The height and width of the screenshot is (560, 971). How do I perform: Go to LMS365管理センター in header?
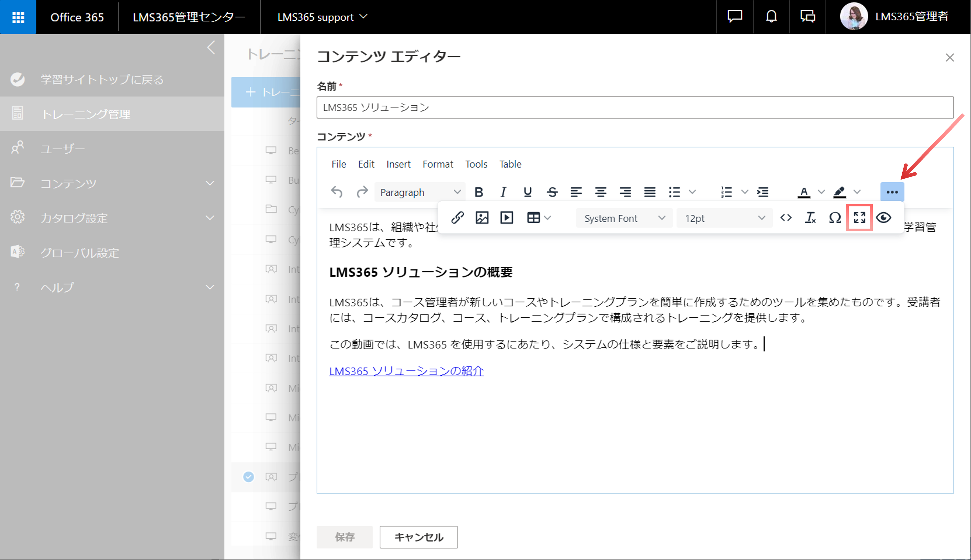[189, 17]
